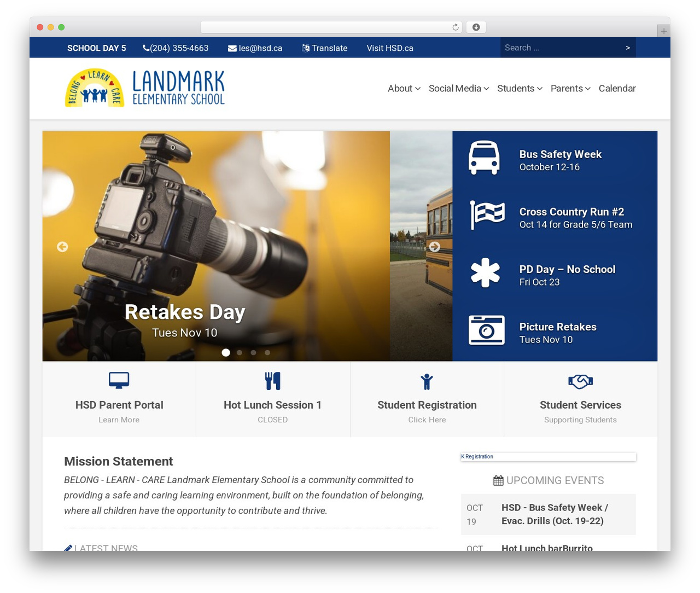700x593 pixels.
Task: Select the fourth slide indicator dot
Action: click(x=267, y=353)
